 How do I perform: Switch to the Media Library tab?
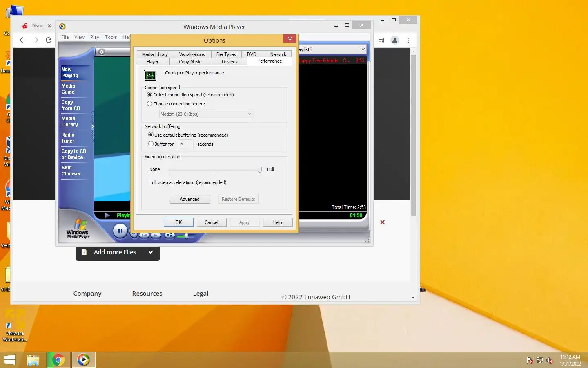[155, 54]
